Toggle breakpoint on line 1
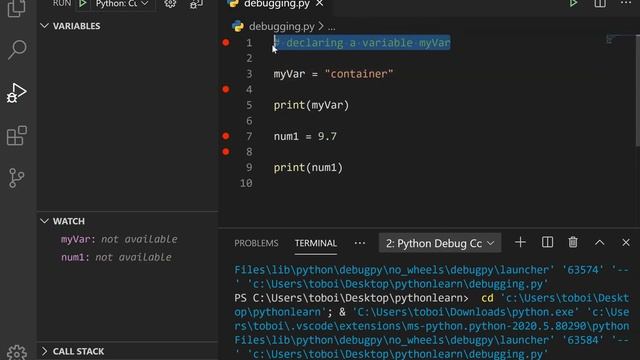 (x=226, y=42)
